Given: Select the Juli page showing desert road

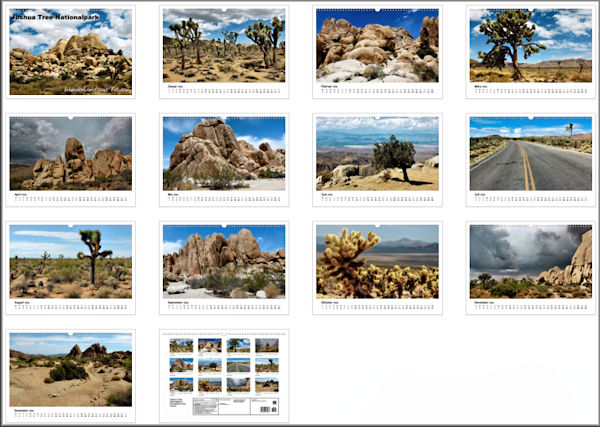Looking at the screenshot, I should [530, 152].
